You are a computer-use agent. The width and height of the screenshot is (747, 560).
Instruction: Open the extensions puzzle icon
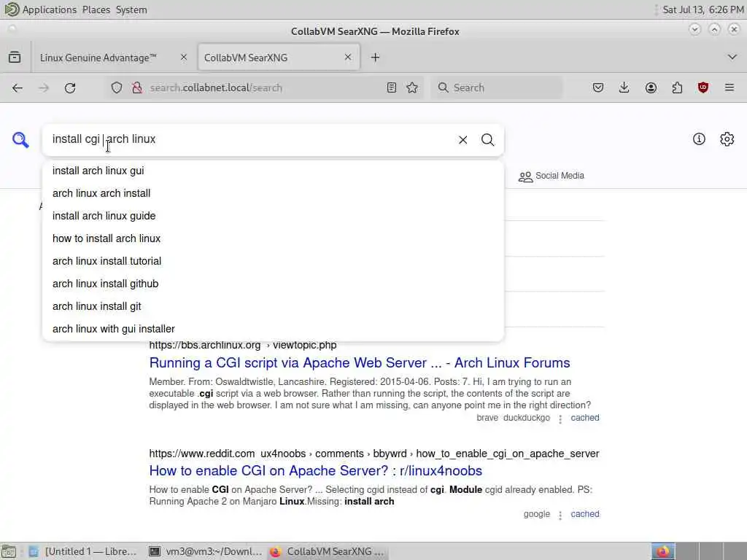pyautogui.click(x=677, y=87)
